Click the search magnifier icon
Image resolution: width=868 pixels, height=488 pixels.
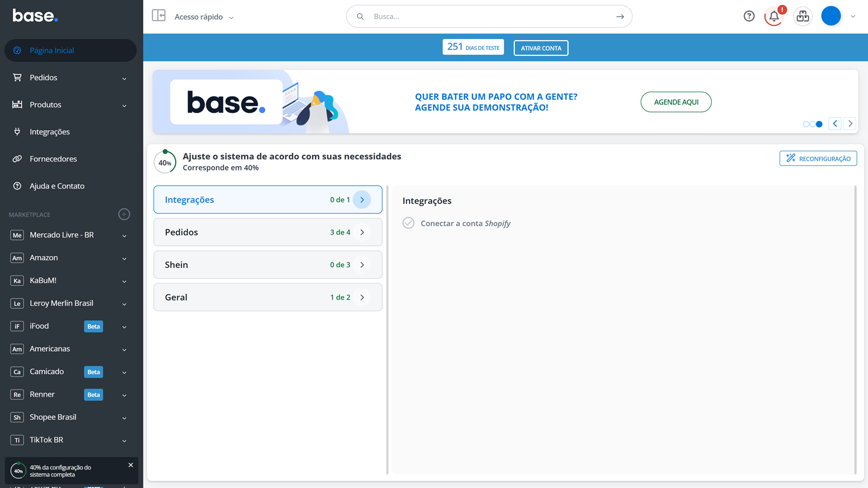pyautogui.click(x=360, y=16)
